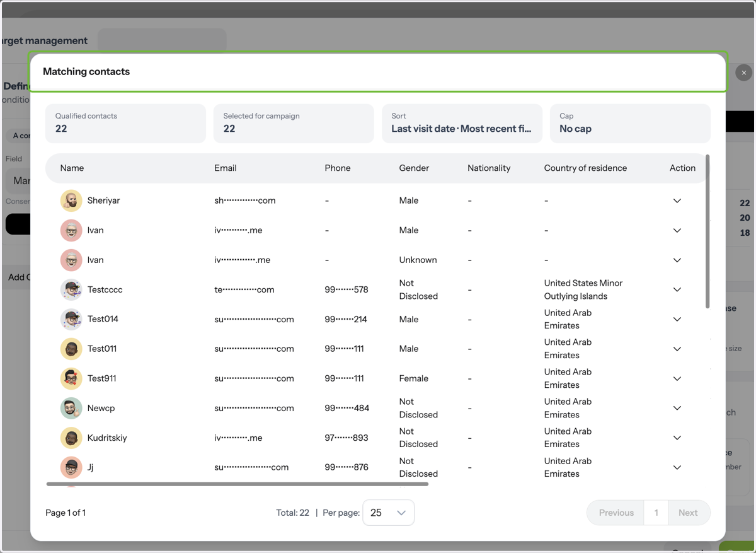Go to the Next page
This screenshot has height=553, width=756.
pos(688,513)
